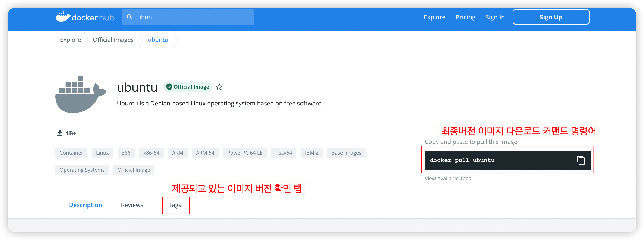Navigate to Official Images breadcrumb
Screen dimensions: 644x240
[113, 40]
